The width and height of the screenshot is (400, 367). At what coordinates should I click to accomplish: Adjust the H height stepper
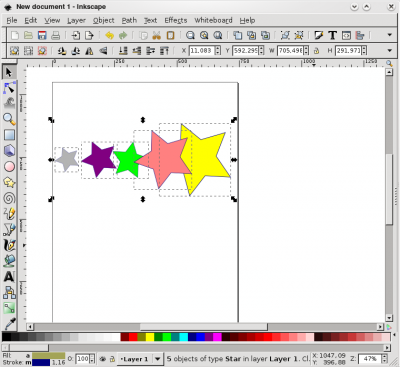tap(364, 51)
